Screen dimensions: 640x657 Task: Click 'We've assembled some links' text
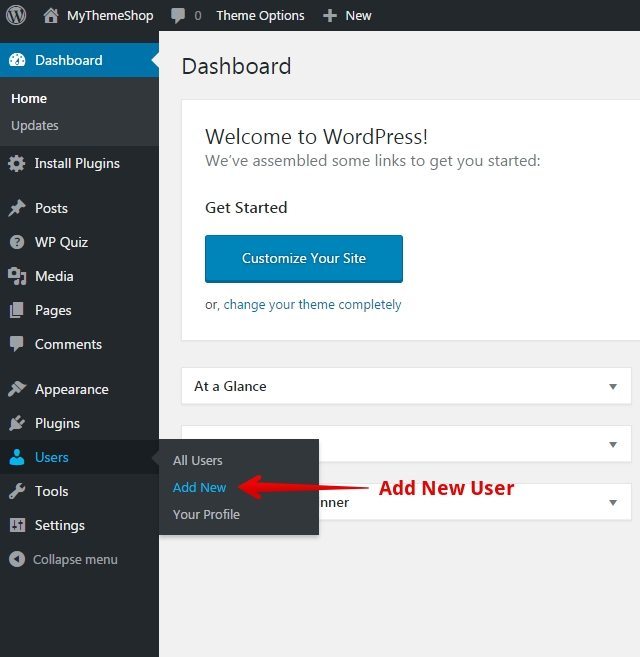coord(373,161)
